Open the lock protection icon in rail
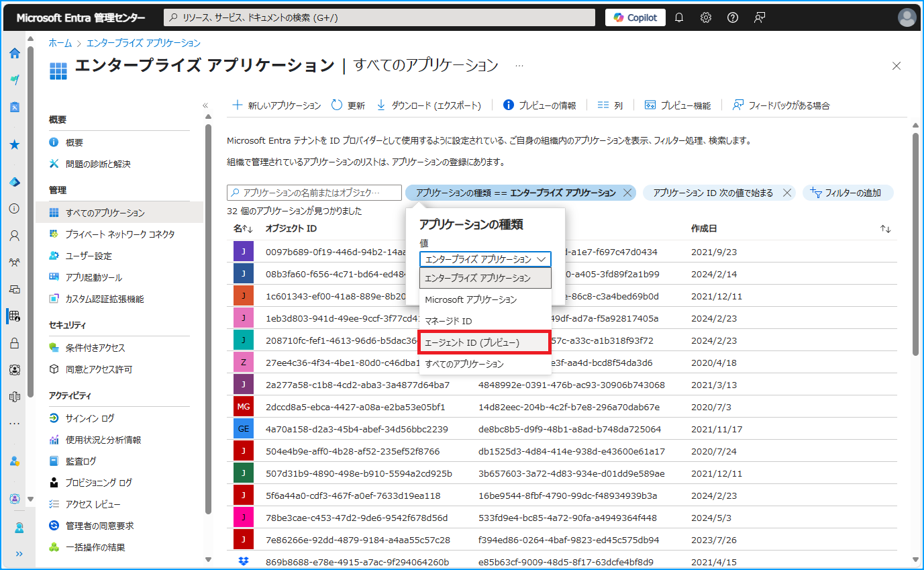924x570 pixels. pos(14,343)
